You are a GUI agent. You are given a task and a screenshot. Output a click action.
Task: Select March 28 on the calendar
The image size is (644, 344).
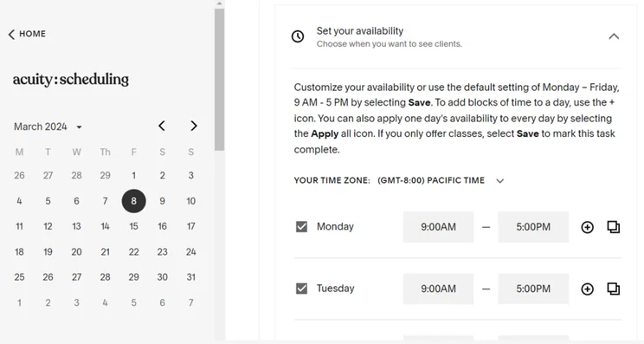click(x=105, y=277)
